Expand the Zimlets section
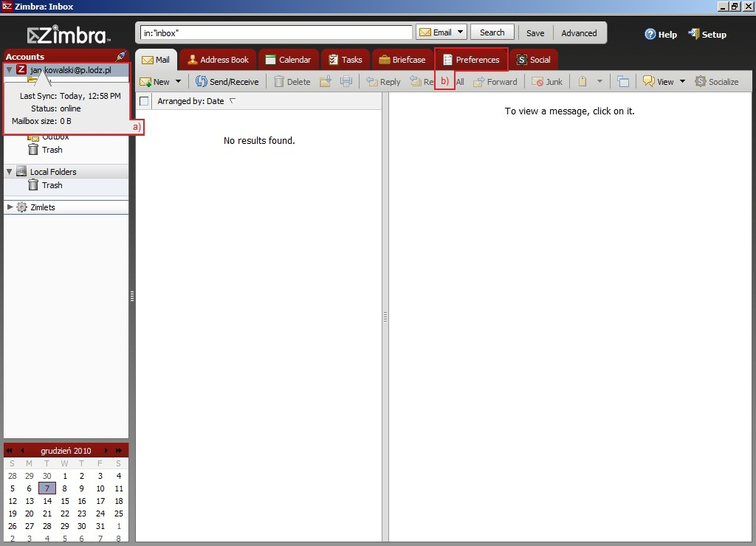Image resolution: width=756 pixels, height=546 pixels. [9, 207]
